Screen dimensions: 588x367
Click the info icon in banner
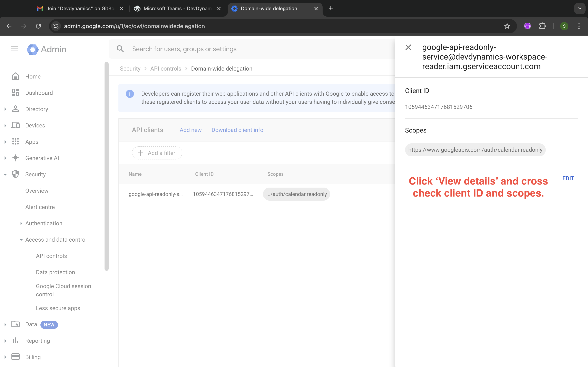(130, 94)
